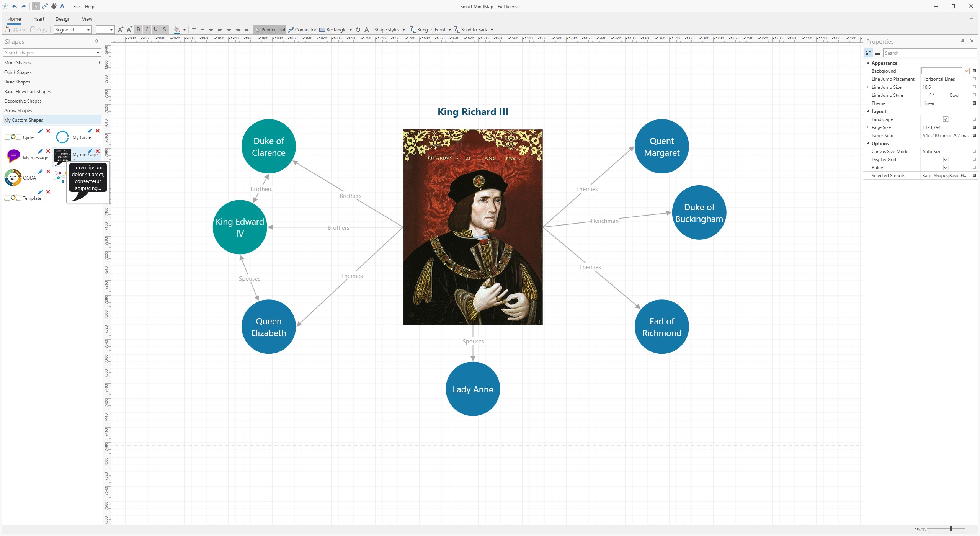Select the text tool in the toolbar
The height and width of the screenshot is (536, 980).
coord(366,29)
